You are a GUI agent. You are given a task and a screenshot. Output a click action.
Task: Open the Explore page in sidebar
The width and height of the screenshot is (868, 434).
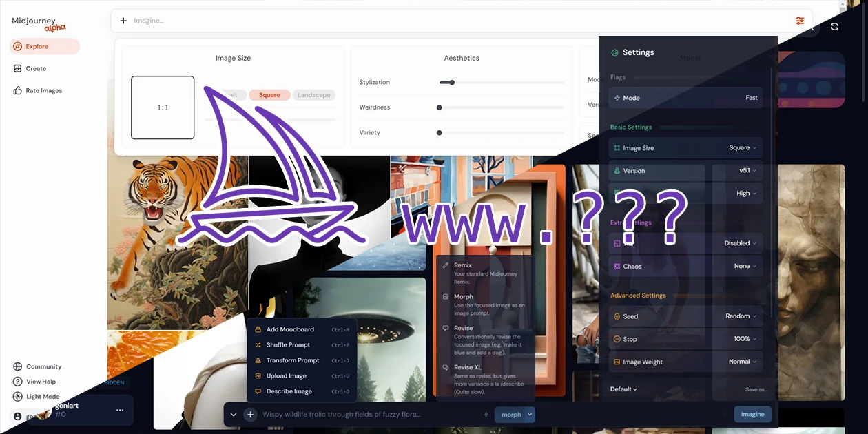tap(44, 46)
